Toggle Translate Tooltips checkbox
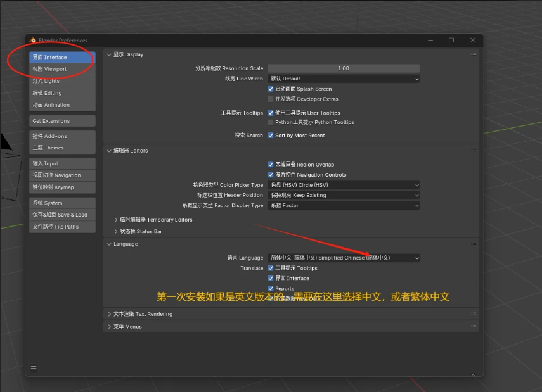This screenshot has height=392, width=542. click(271, 268)
